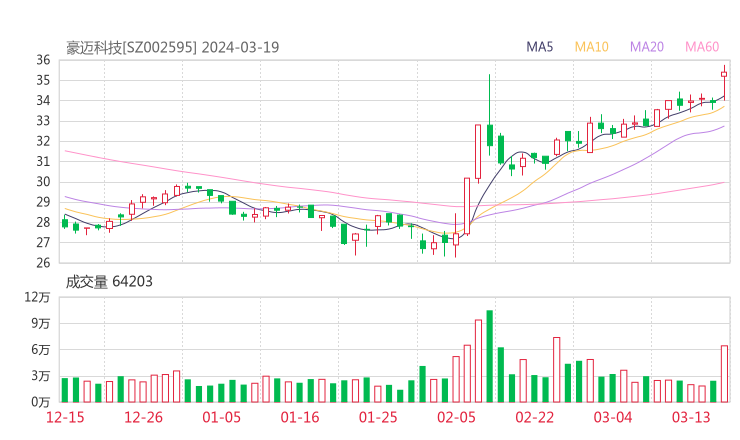
Task: Click the price axis label 34
Action: [x=43, y=101]
